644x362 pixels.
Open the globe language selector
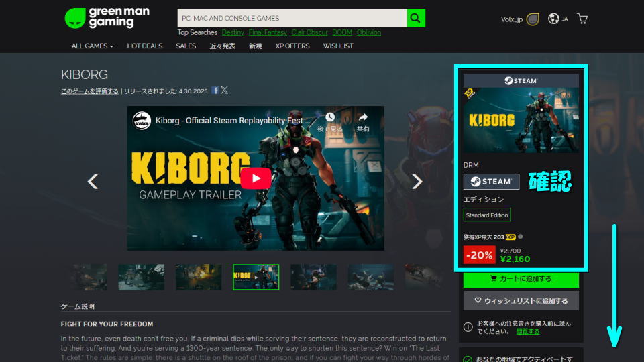coord(553,19)
